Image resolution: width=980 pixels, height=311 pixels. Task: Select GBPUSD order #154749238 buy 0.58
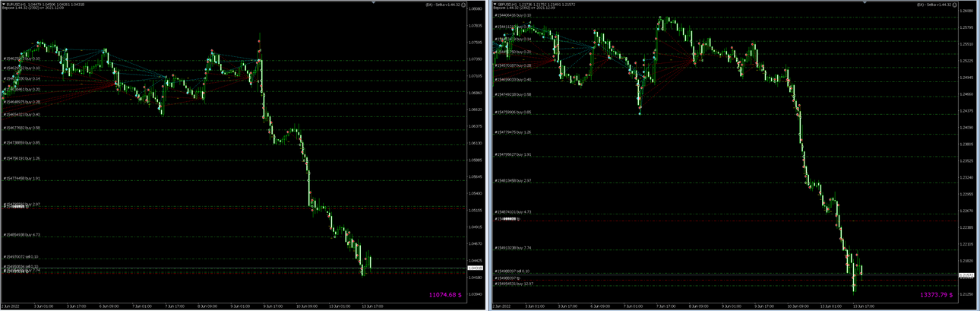[x=513, y=94]
